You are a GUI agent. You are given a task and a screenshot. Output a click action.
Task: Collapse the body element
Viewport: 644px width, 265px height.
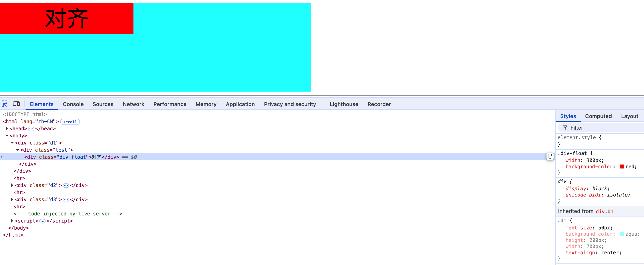click(7, 136)
